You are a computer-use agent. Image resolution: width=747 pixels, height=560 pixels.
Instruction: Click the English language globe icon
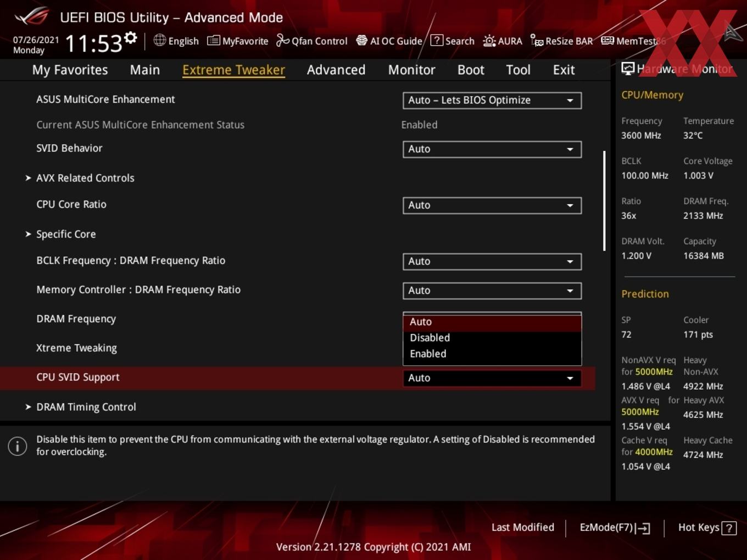coord(159,40)
